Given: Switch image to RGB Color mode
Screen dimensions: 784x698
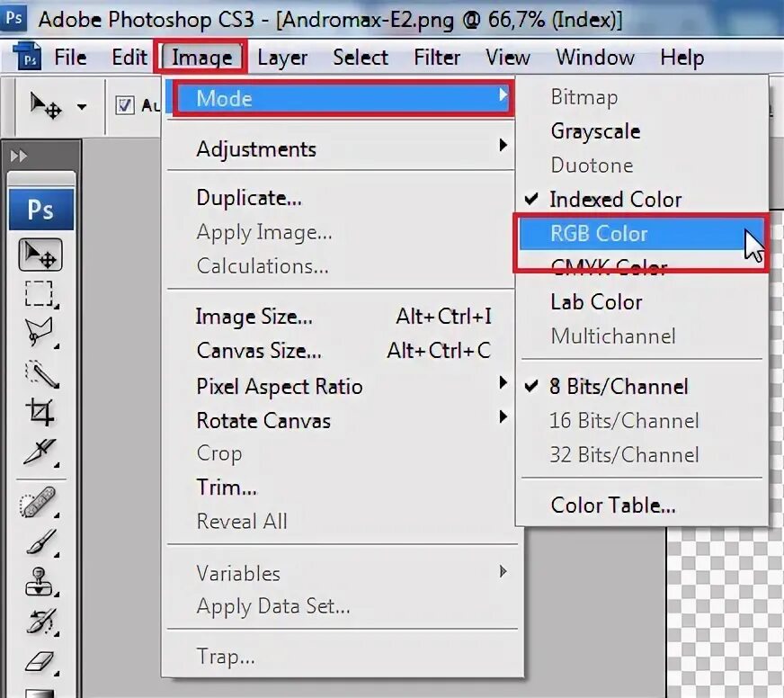Looking at the screenshot, I should (x=642, y=234).
